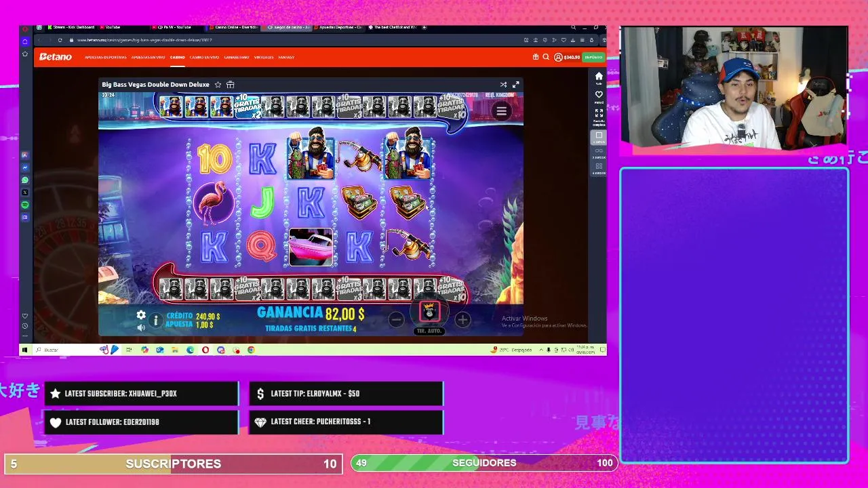This screenshot has width=868, height=488.
Task: Click the Salir home icon in sidebar
Action: pos(599,77)
